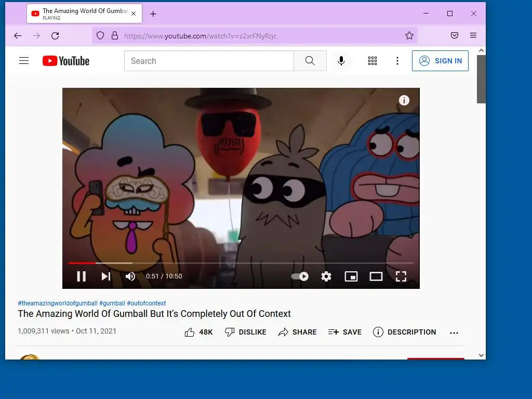
Task: Click the vertical scrollbar thumb
Action: pos(481,79)
